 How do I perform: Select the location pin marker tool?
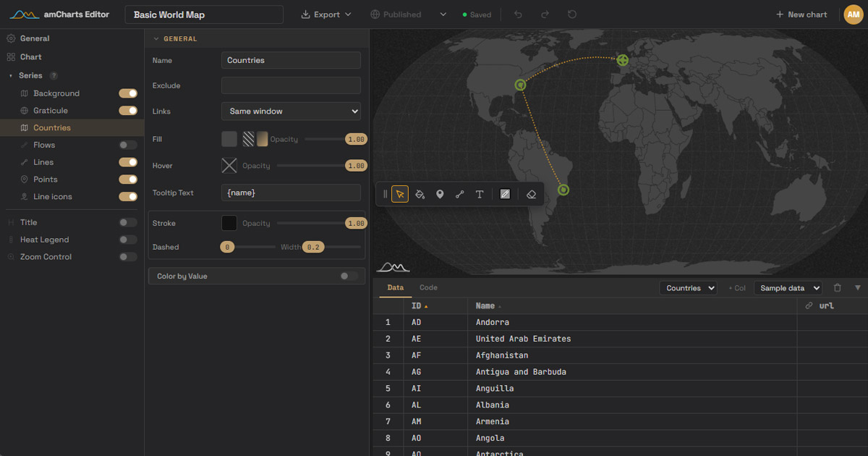pyautogui.click(x=440, y=194)
